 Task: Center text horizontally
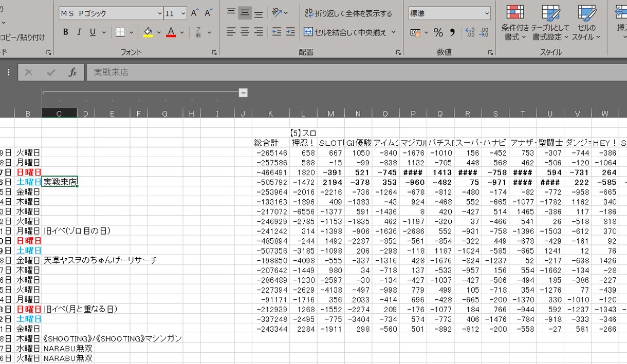tap(245, 32)
